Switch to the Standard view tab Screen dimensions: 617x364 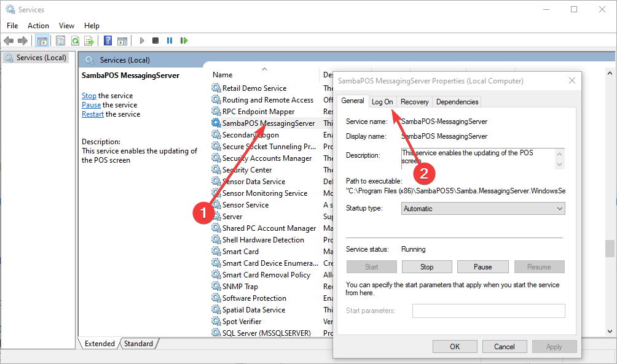tap(138, 344)
